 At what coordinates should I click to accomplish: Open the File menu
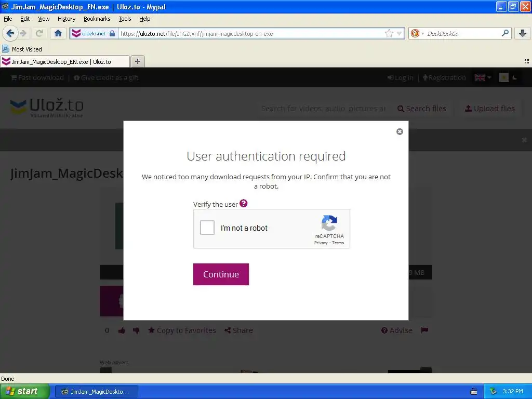point(8,19)
